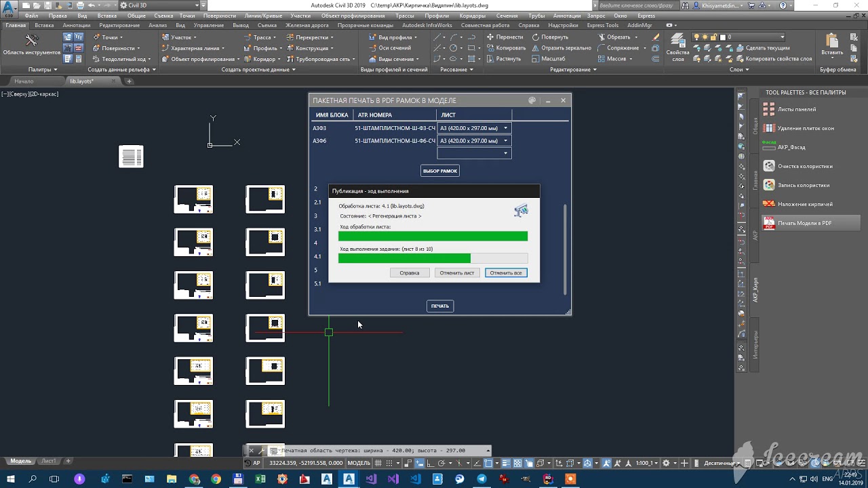Click the Справка button in publish dialog
Image resolution: width=868 pixels, height=488 pixels.
[x=410, y=273]
